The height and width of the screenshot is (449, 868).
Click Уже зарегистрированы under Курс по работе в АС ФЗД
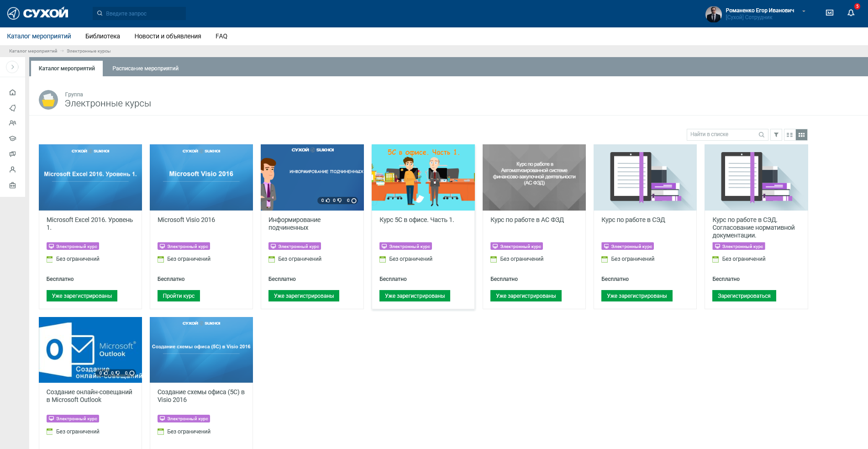pos(526,296)
